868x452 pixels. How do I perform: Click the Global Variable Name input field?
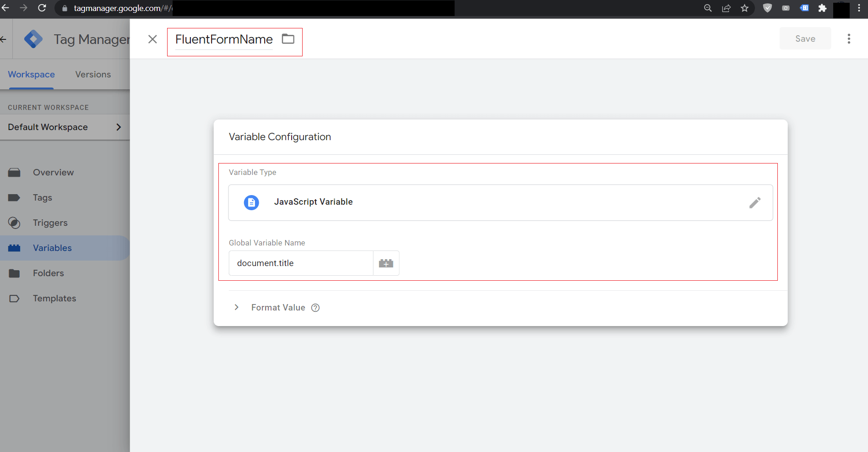pyautogui.click(x=301, y=263)
